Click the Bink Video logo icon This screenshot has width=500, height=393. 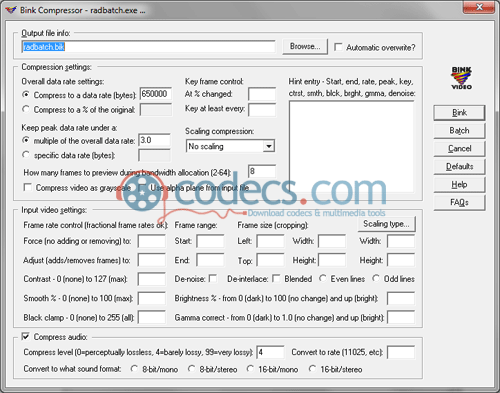461,78
